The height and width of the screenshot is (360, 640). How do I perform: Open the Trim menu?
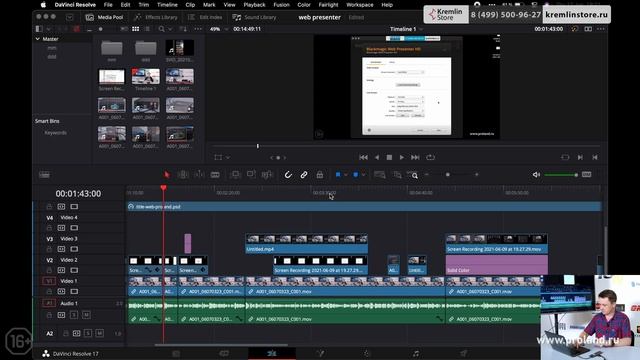point(144,5)
